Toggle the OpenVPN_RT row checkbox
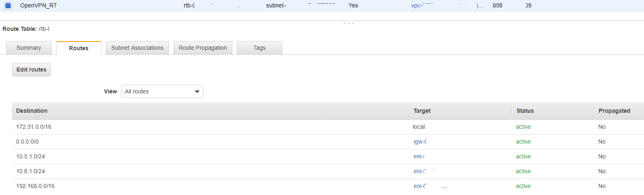 point(8,6)
